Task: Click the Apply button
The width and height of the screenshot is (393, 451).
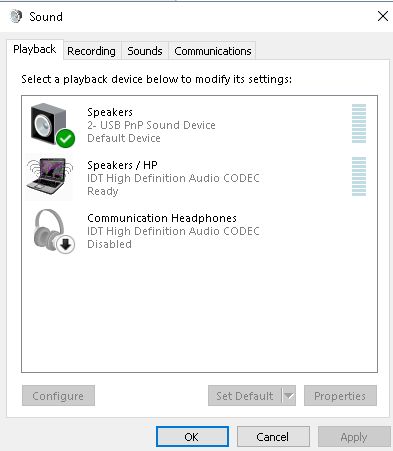Action: click(x=354, y=437)
